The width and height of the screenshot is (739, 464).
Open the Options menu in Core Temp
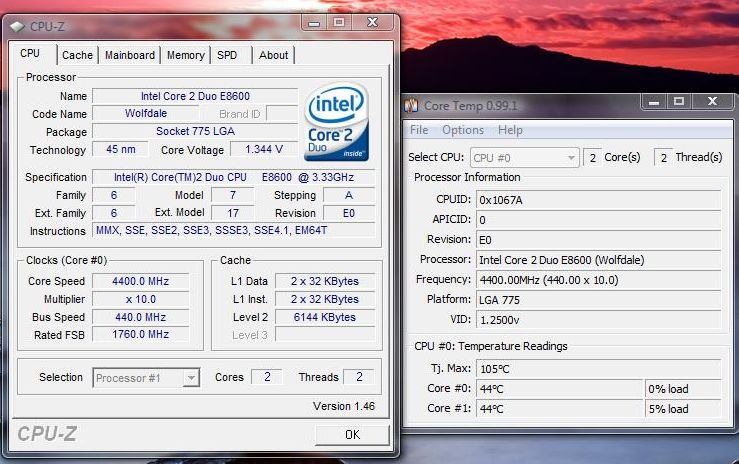click(463, 130)
